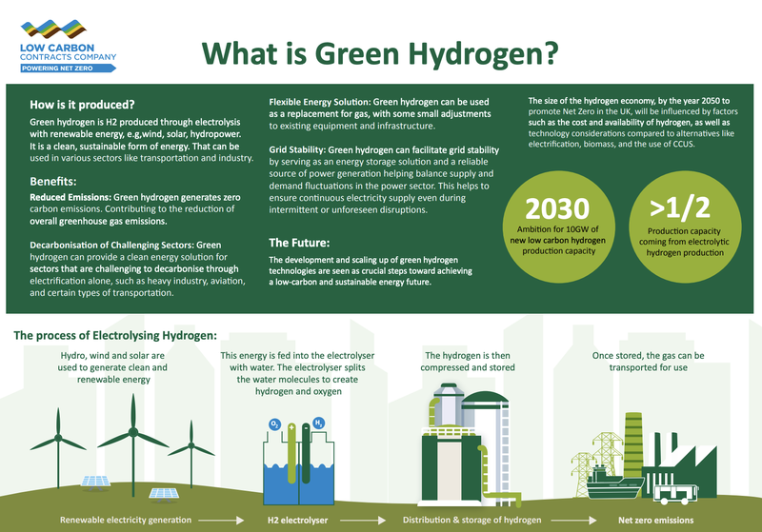Click the 'Net zero emissions' label
The image size is (762, 532).
click(655, 520)
